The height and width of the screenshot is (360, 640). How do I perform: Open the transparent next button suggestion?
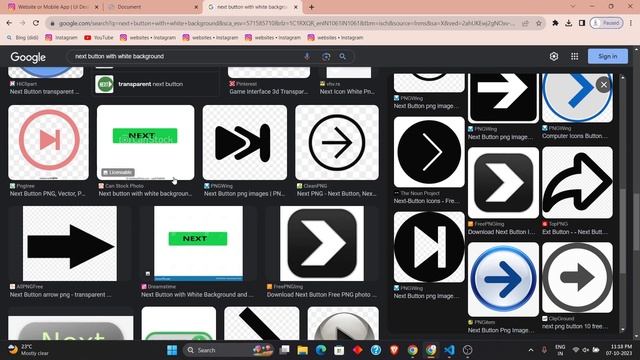click(156, 84)
